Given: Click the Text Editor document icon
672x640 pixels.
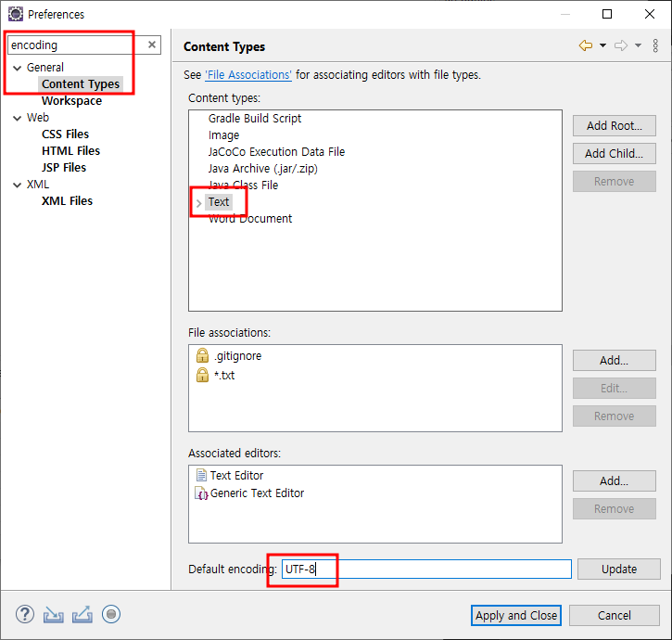Looking at the screenshot, I should [201, 475].
